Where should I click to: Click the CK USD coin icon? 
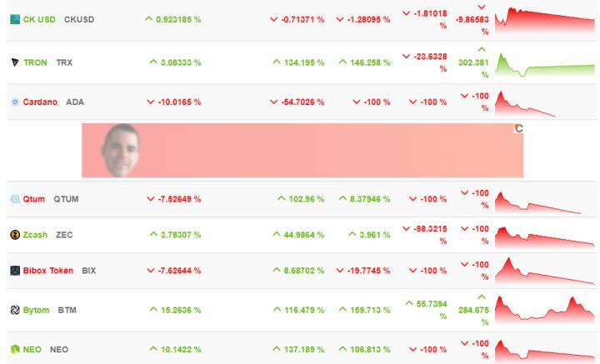pos(14,18)
